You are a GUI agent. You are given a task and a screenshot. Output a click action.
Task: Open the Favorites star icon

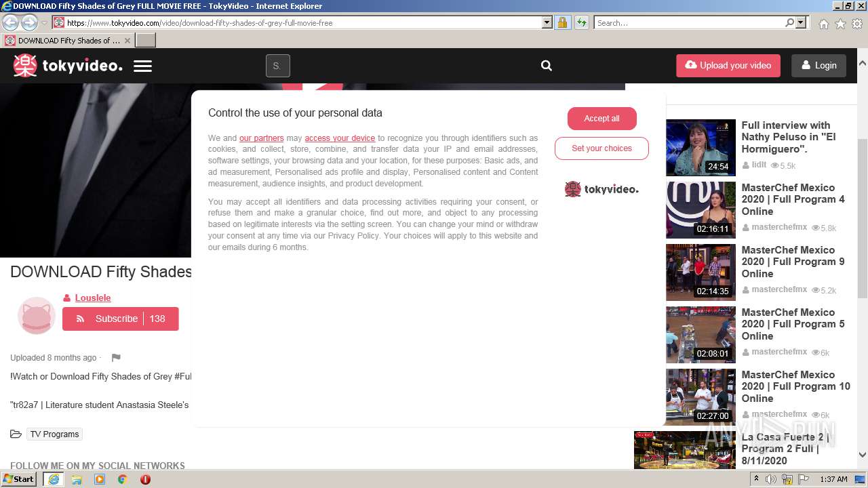coord(840,24)
